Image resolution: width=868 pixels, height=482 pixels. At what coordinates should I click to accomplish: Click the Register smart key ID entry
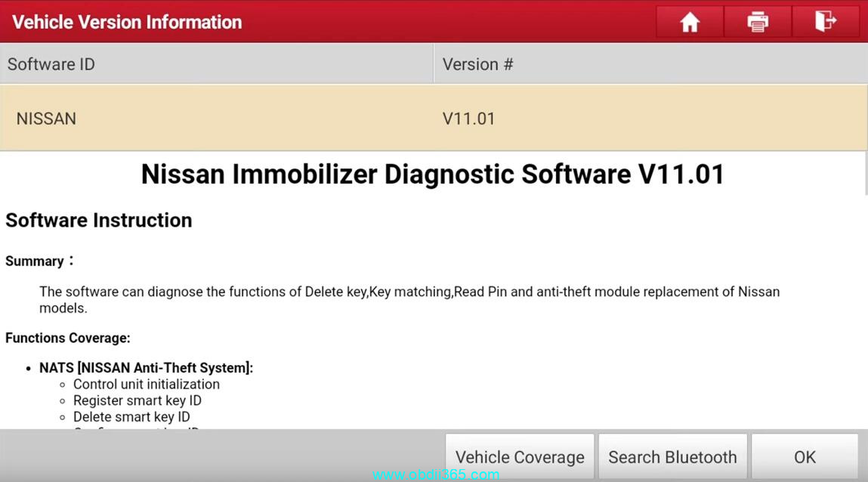[x=137, y=400]
